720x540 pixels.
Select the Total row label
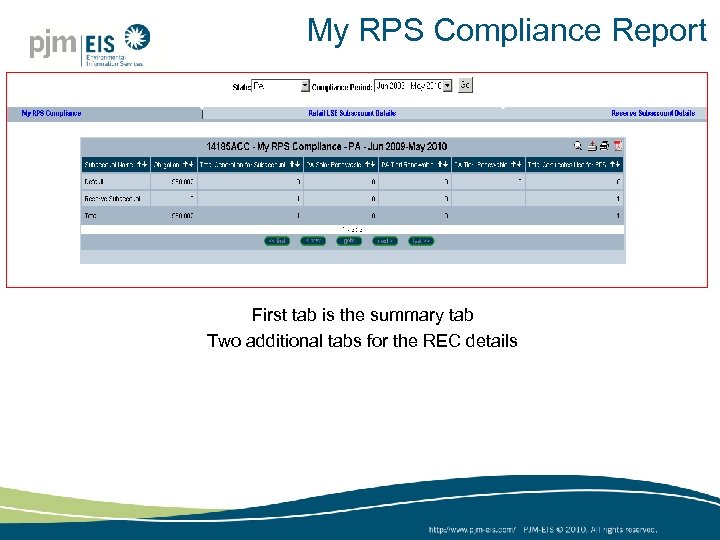90,215
